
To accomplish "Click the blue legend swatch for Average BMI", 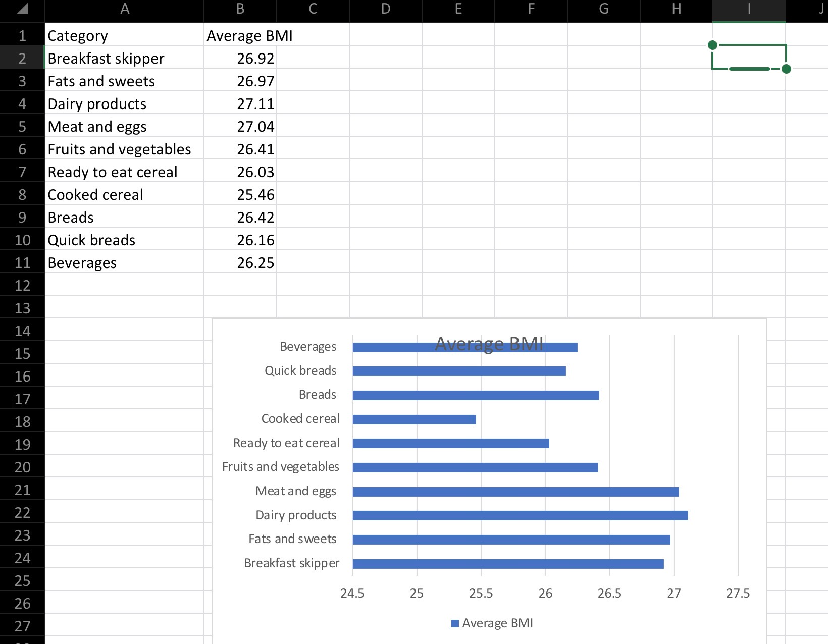I will [x=455, y=623].
